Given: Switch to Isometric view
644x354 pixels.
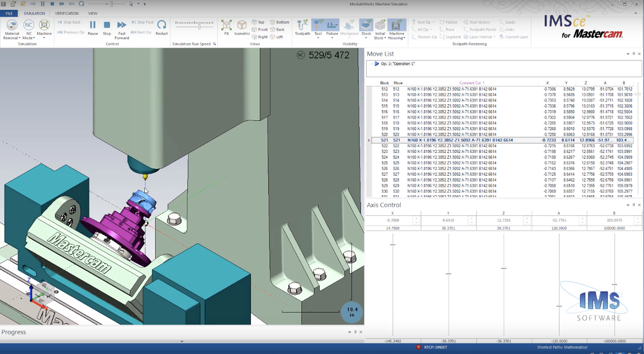Looking at the screenshot, I should pos(242,28).
